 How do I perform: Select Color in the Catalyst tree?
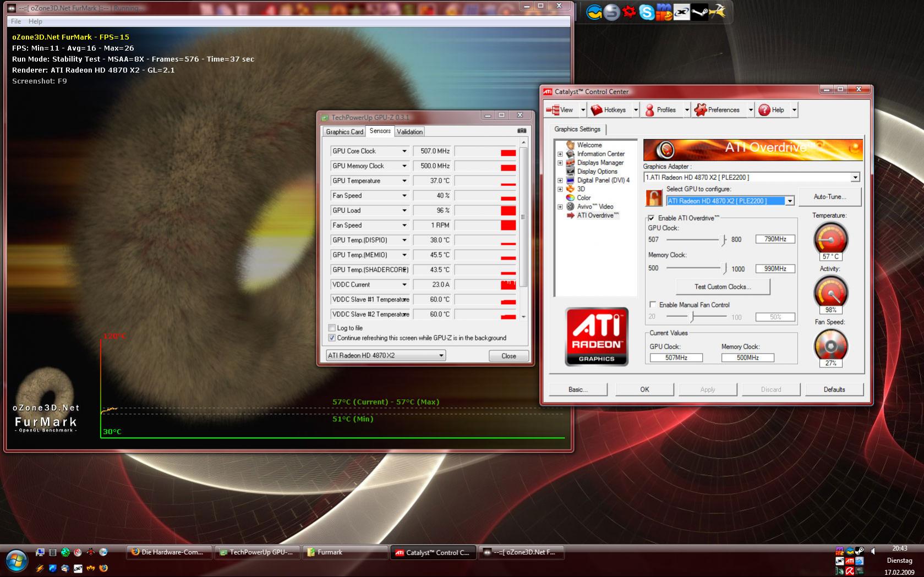[584, 198]
